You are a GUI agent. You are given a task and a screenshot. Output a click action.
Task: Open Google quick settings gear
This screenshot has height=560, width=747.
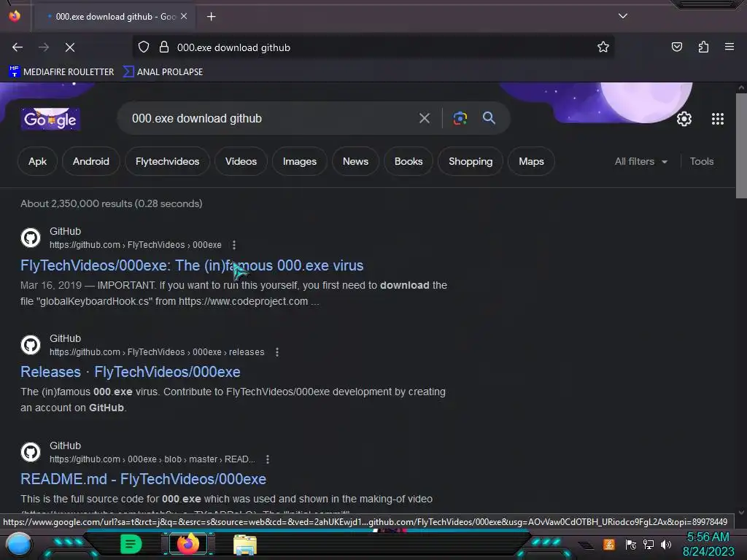pos(684,119)
